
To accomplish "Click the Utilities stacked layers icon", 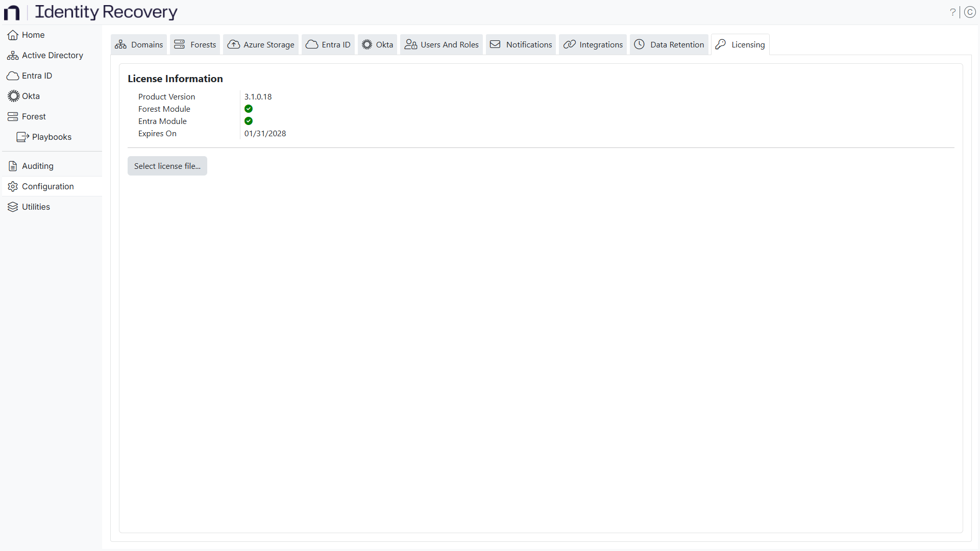I will tap(12, 207).
